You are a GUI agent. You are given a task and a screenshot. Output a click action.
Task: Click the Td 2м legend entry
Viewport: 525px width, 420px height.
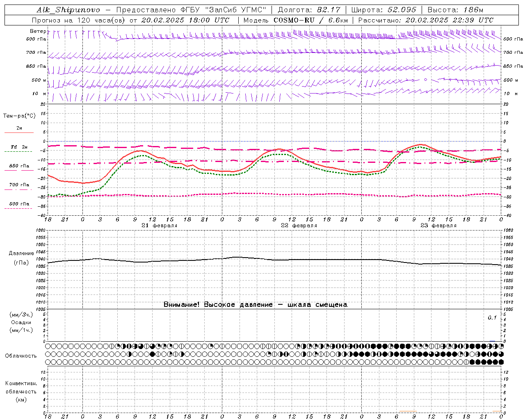pyautogui.click(x=19, y=147)
